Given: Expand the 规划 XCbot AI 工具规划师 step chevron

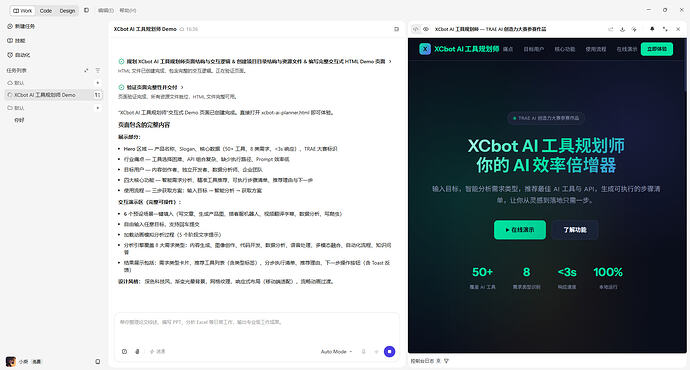Looking at the screenshot, I should (x=390, y=62).
